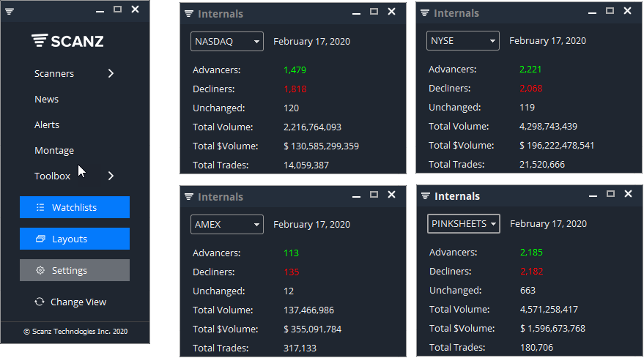Minimize the AMEX Internals window

356,197
